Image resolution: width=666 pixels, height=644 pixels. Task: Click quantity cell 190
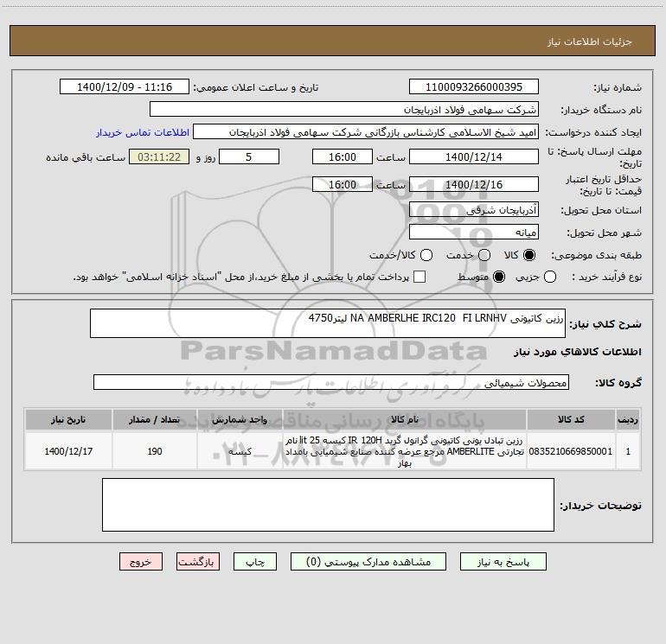tap(155, 451)
